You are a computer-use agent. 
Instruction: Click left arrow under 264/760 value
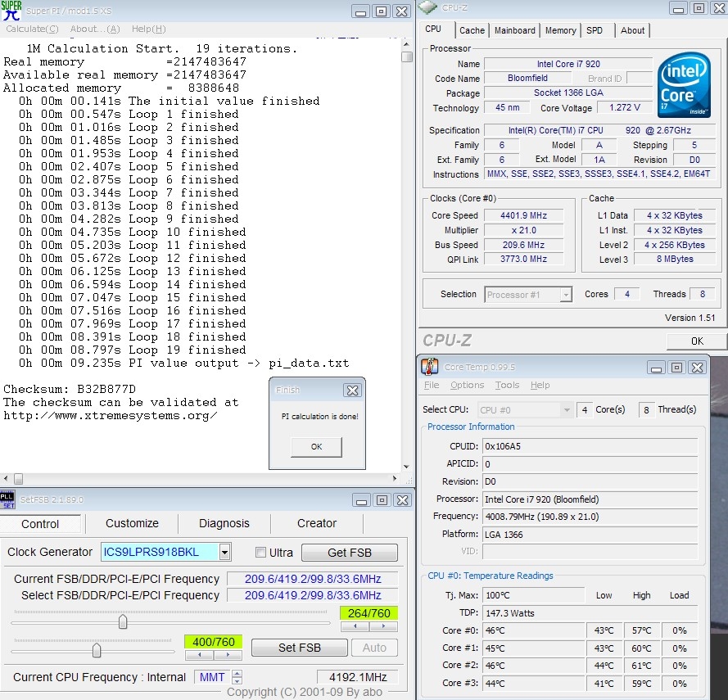[355, 626]
